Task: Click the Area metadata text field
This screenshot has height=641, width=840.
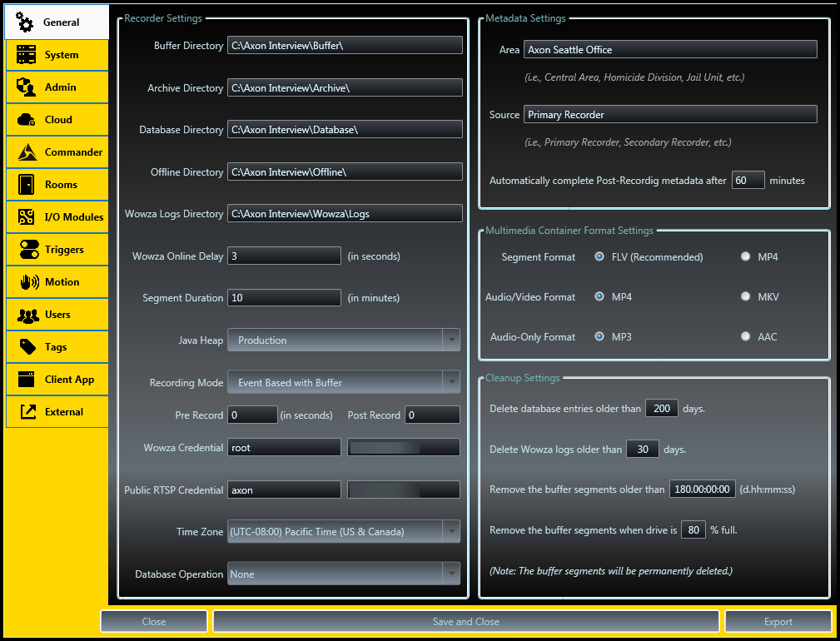Action: pyautogui.click(x=669, y=50)
